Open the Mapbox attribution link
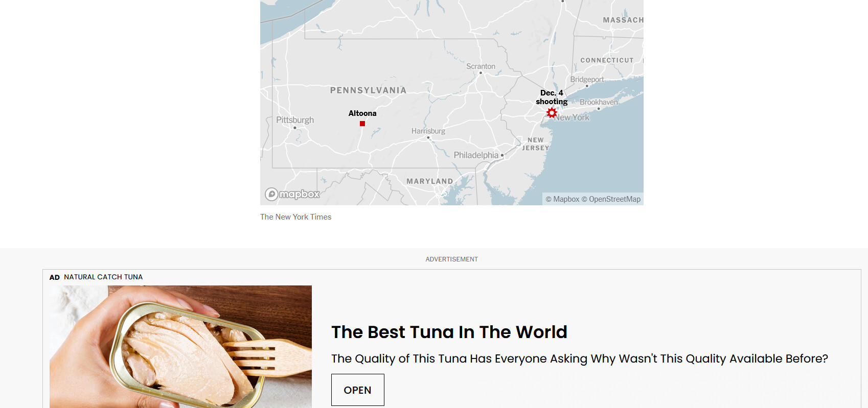 click(x=562, y=199)
